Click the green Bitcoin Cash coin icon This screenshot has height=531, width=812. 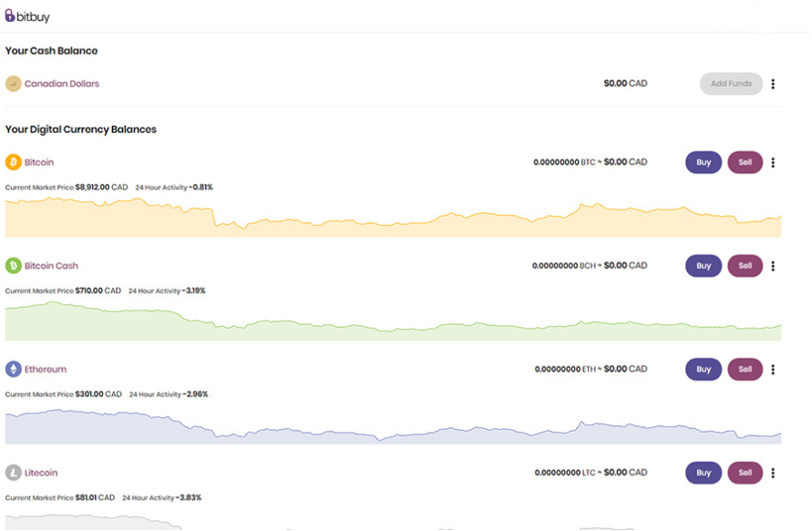[x=14, y=266]
